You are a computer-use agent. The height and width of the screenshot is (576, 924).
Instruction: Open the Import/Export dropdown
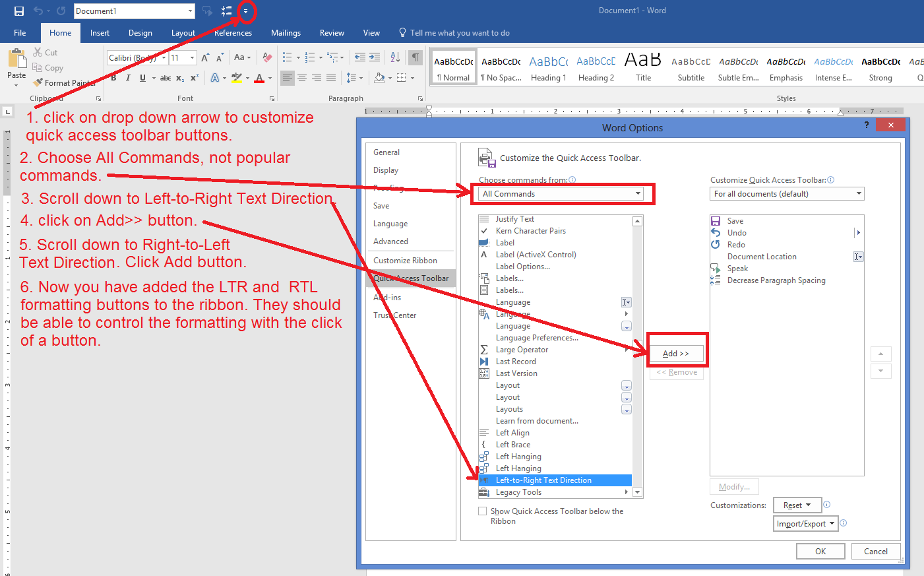tap(806, 524)
